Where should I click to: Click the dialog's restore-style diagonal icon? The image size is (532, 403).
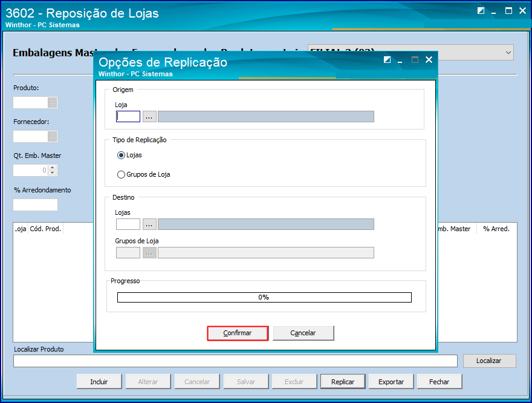tap(387, 60)
